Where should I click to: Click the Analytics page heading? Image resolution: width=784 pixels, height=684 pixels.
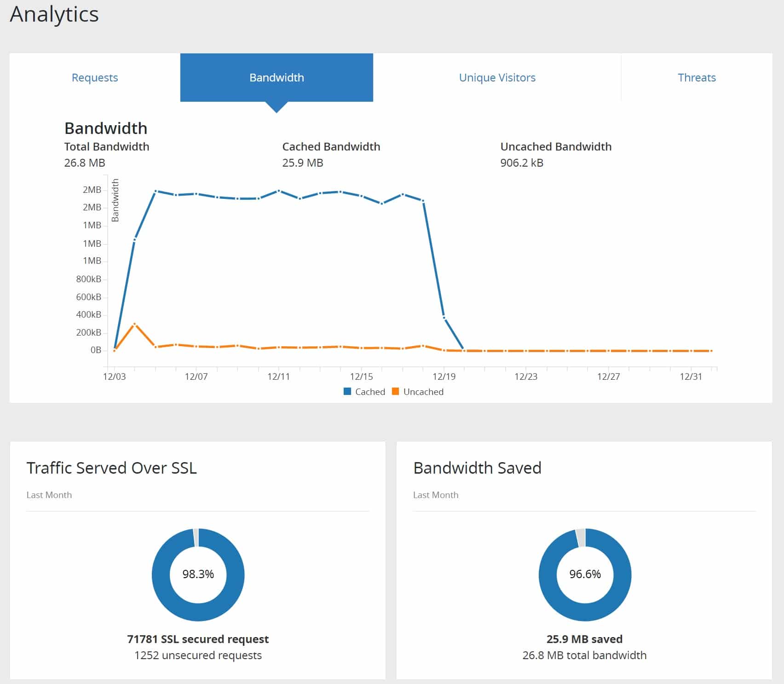[54, 14]
